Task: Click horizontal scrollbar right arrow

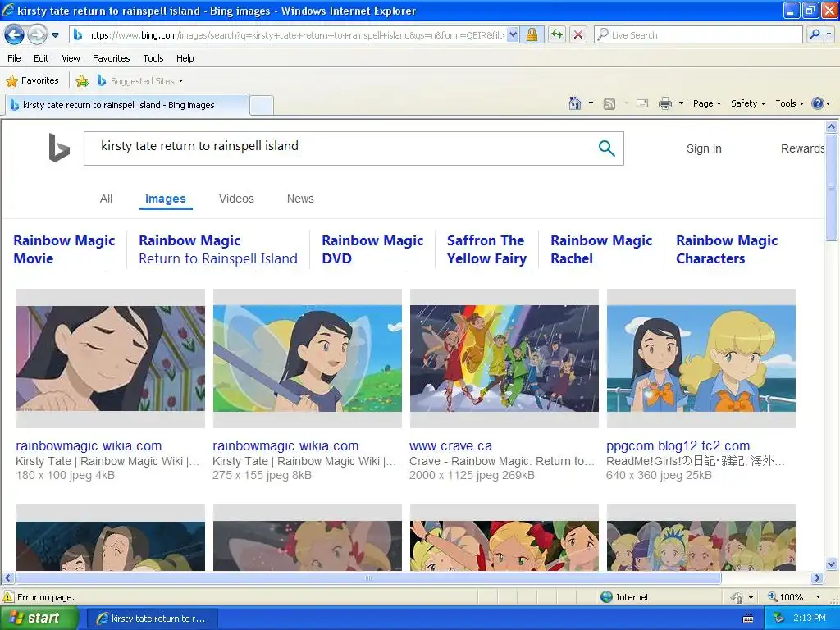Action: click(817, 578)
